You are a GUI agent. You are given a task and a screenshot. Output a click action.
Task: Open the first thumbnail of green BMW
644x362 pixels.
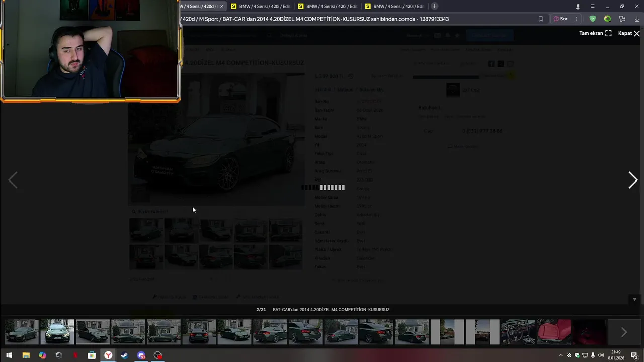pyautogui.click(x=22, y=332)
